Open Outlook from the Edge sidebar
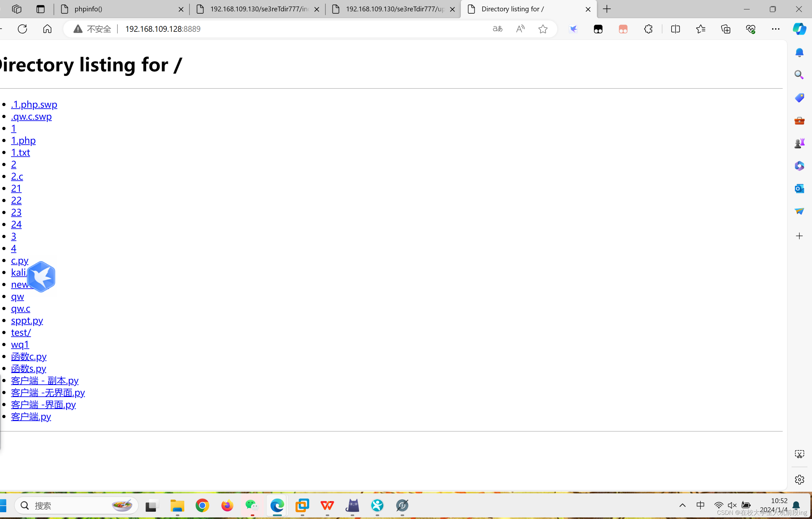 pos(799,188)
